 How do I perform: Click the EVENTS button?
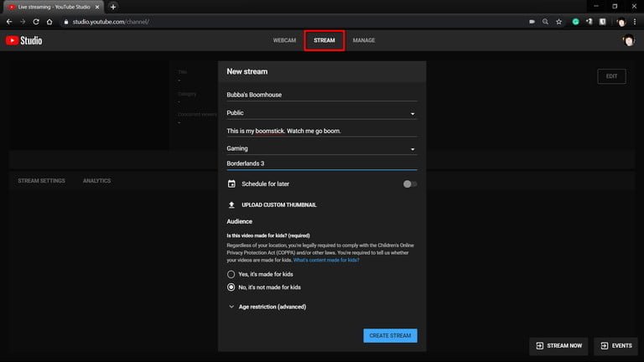(615, 345)
